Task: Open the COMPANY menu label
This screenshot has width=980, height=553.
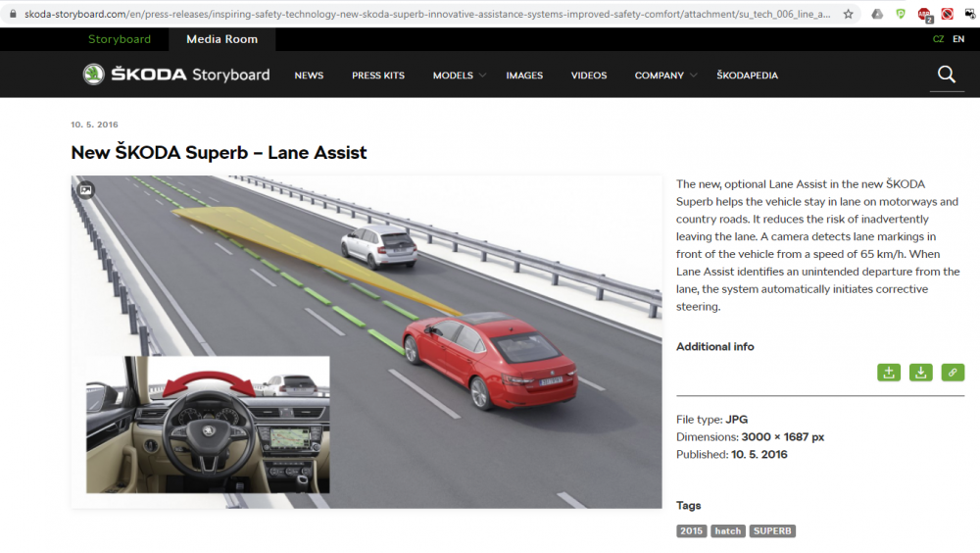Action: coord(660,75)
